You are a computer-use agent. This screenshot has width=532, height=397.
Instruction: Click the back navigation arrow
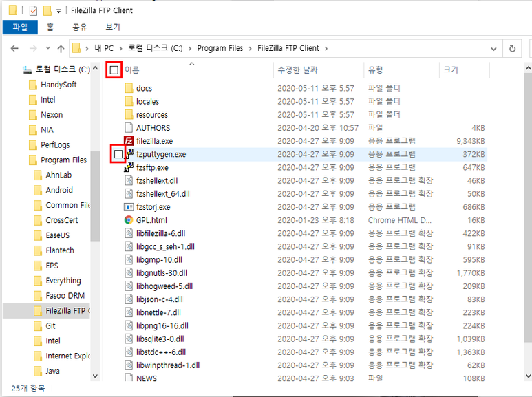click(14, 49)
